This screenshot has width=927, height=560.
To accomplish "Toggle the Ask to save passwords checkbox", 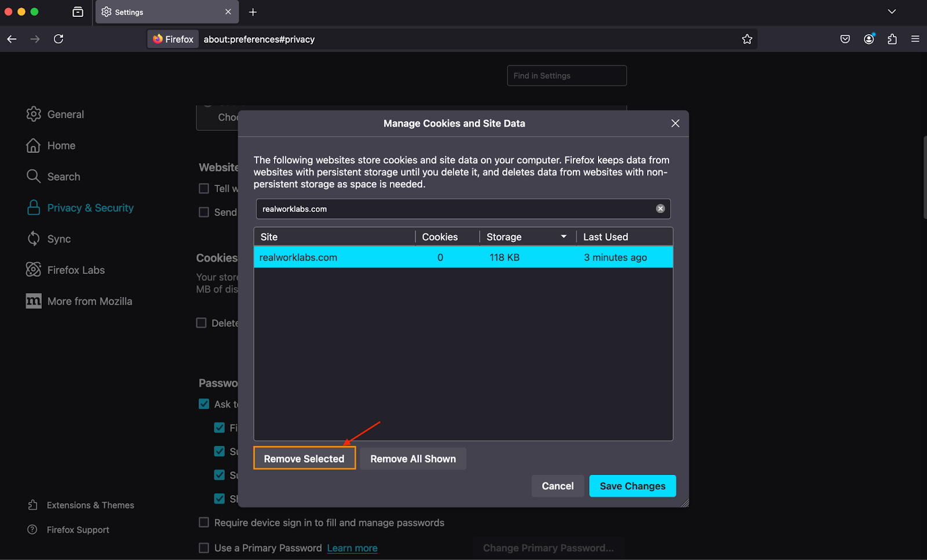I will tap(204, 404).
